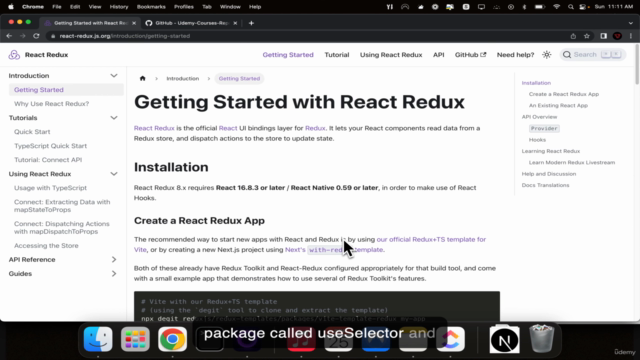Open Control Center in menu bar
The image size is (640, 360).
tap(583, 7)
